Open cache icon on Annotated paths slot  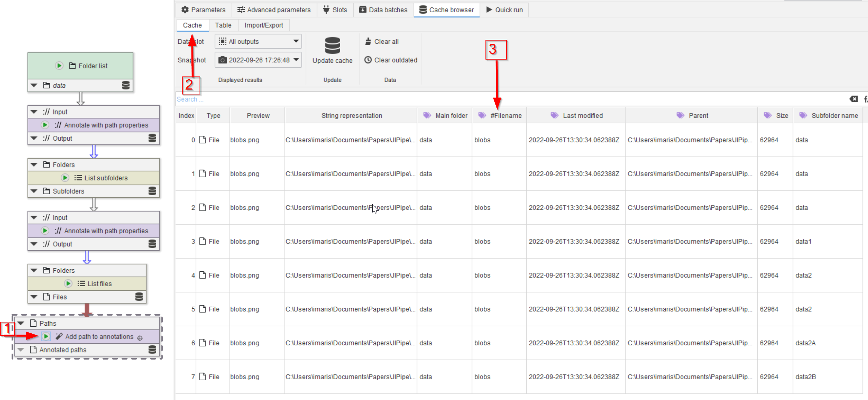pos(152,350)
